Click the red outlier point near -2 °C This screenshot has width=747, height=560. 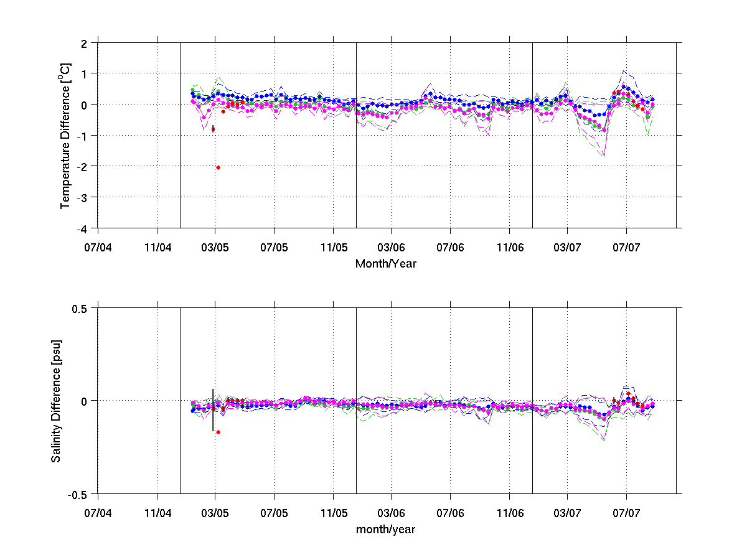pyautogui.click(x=218, y=167)
